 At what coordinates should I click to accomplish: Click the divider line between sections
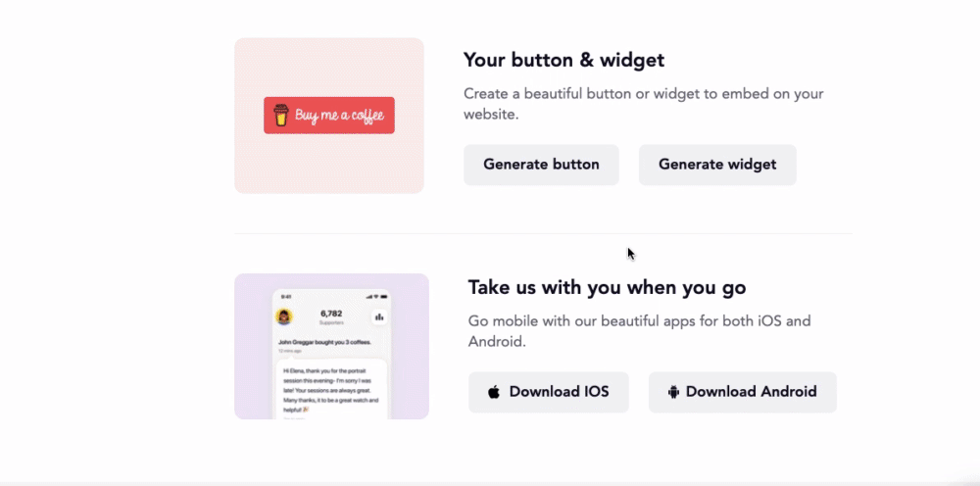543,233
